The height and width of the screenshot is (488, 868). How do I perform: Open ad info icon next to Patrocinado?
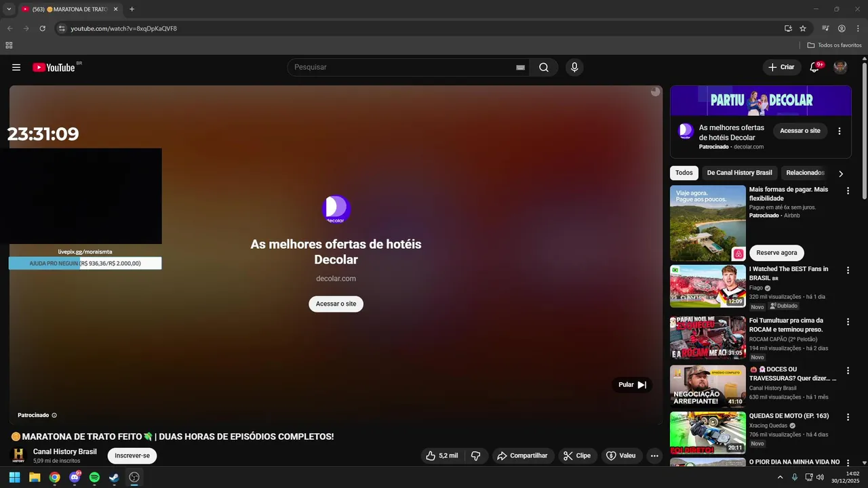coord(54,415)
